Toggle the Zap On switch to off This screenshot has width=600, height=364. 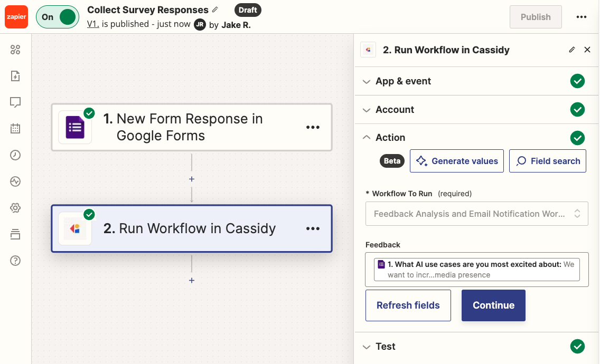click(x=57, y=17)
